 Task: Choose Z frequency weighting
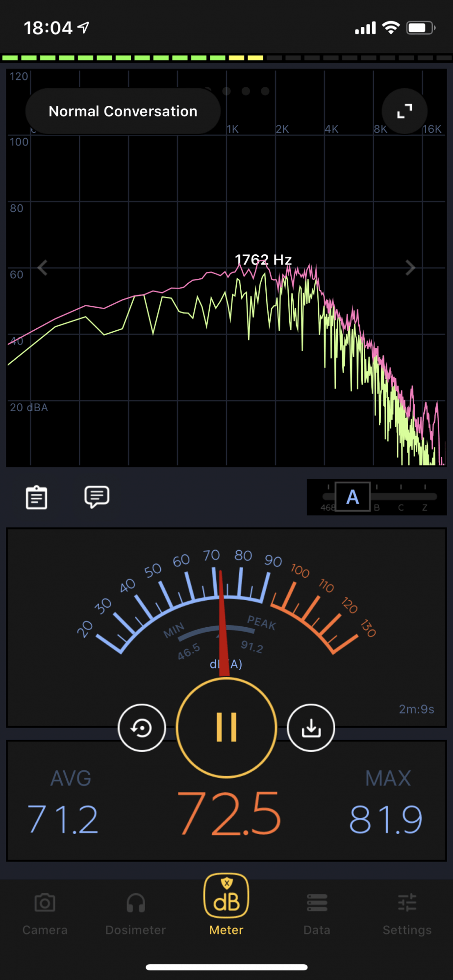[425, 507]
